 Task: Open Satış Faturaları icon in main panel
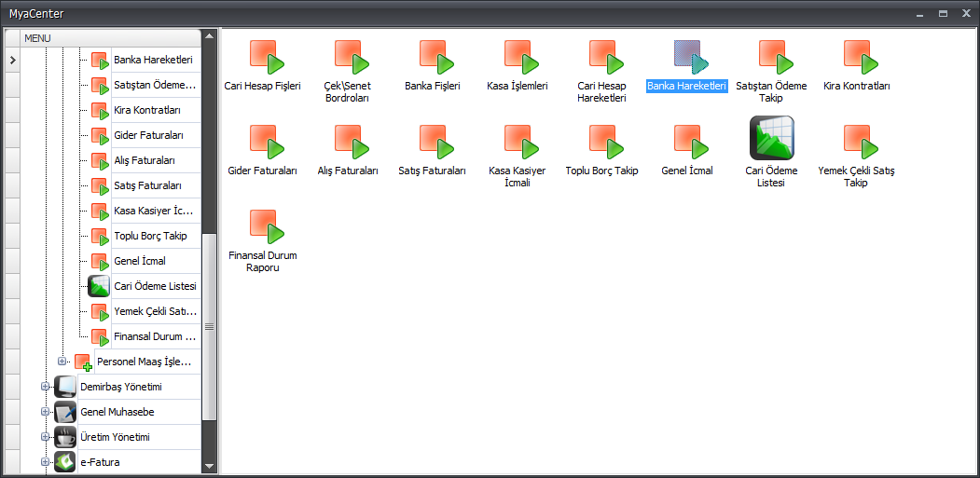coord(437,142)
